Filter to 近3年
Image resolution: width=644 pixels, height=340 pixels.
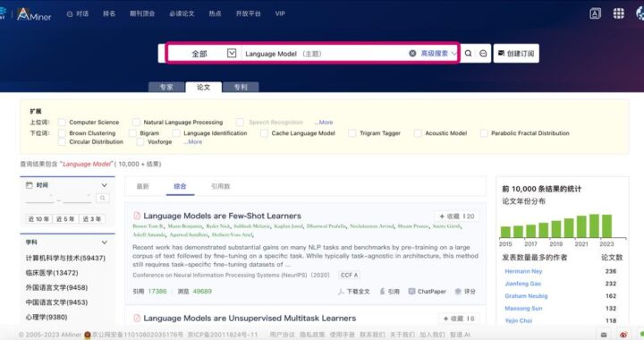click(x=92, y=219)
